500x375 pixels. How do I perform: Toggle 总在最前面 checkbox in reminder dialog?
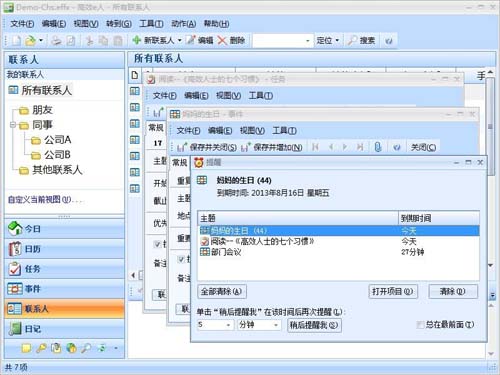420,324
